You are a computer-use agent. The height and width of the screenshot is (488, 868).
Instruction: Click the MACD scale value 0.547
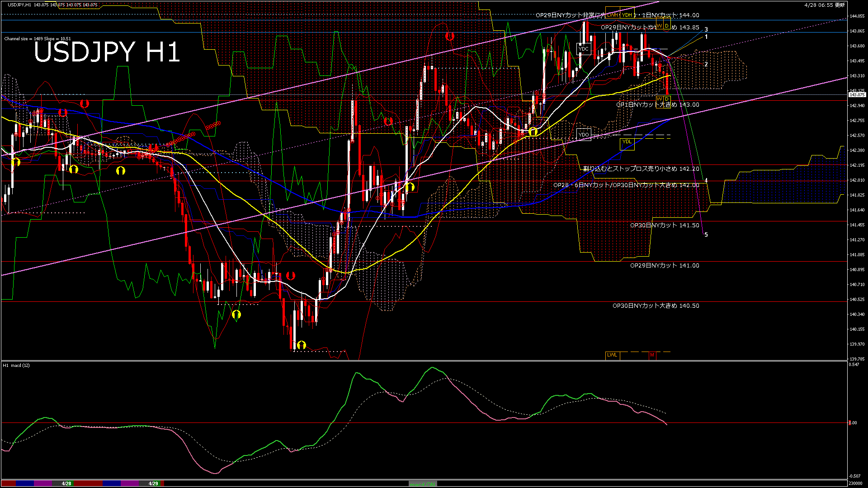[855, 364]
